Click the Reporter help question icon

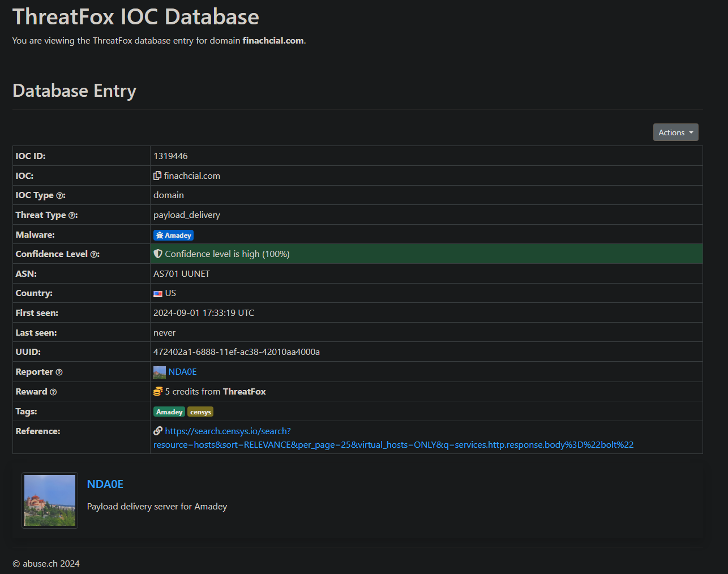pos(59,372)
